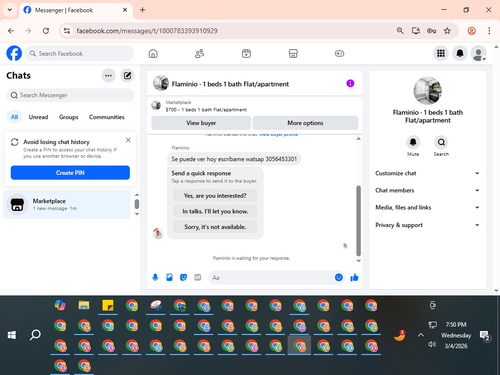
Task: Open the Marketplace icon in top navigation
Action: [293, 53]
